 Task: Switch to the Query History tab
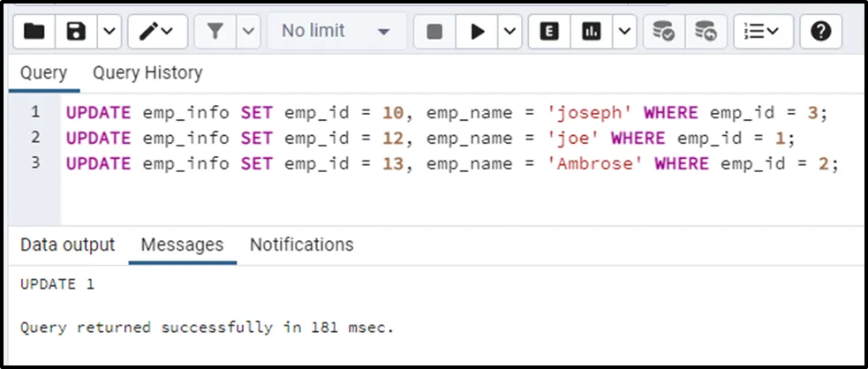coord(147,73)
